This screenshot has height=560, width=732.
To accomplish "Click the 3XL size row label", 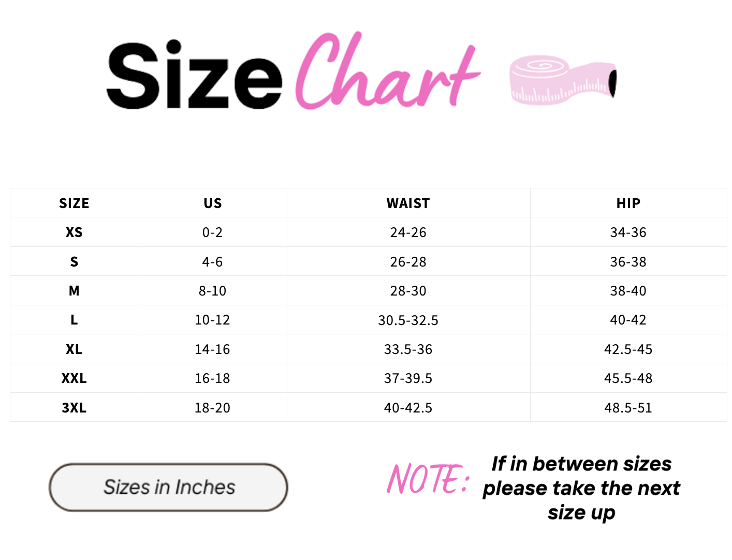I will pos(74,408).
